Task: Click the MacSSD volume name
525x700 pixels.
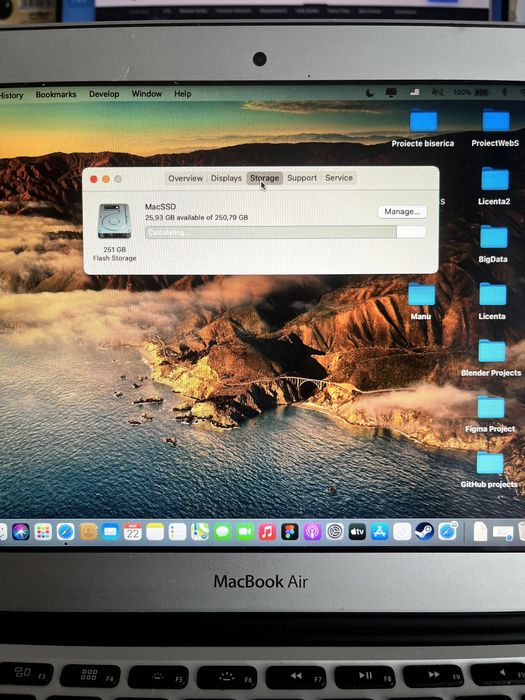Action: 160,207
